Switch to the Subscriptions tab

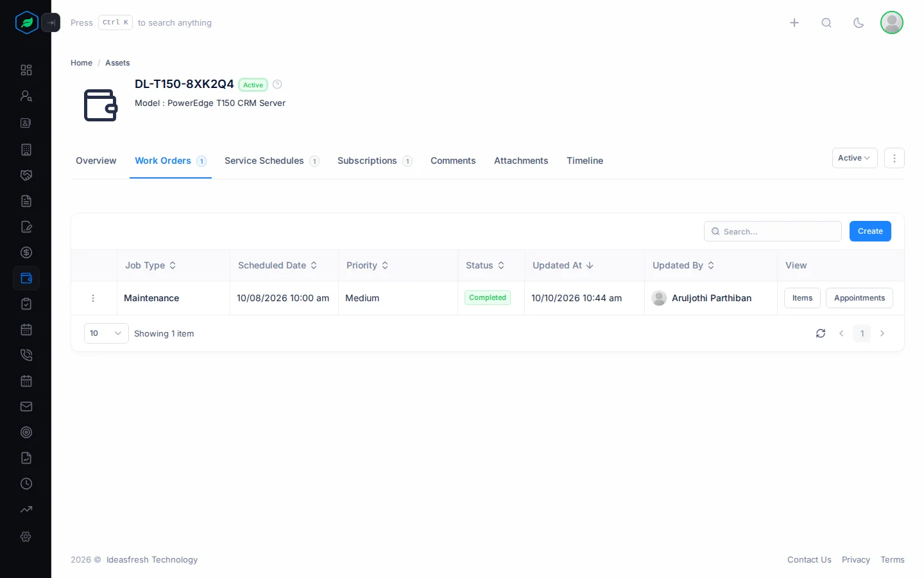[x=375, y=161]
